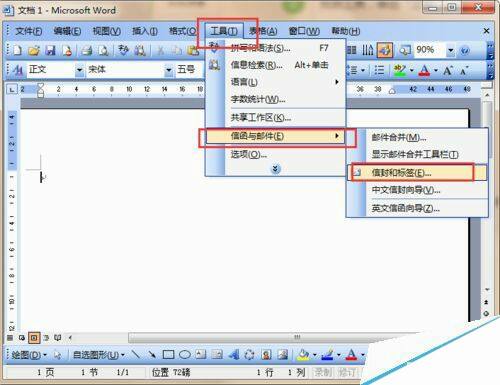Switch to Web Layout view button
Image resolution: width=500 pixels, height=385 pixels.
coord(22,338)
